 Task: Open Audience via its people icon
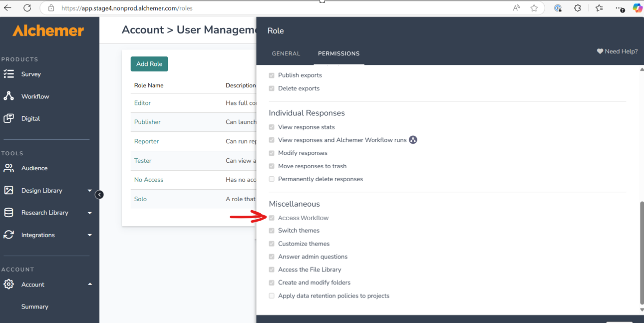(8, 168)
